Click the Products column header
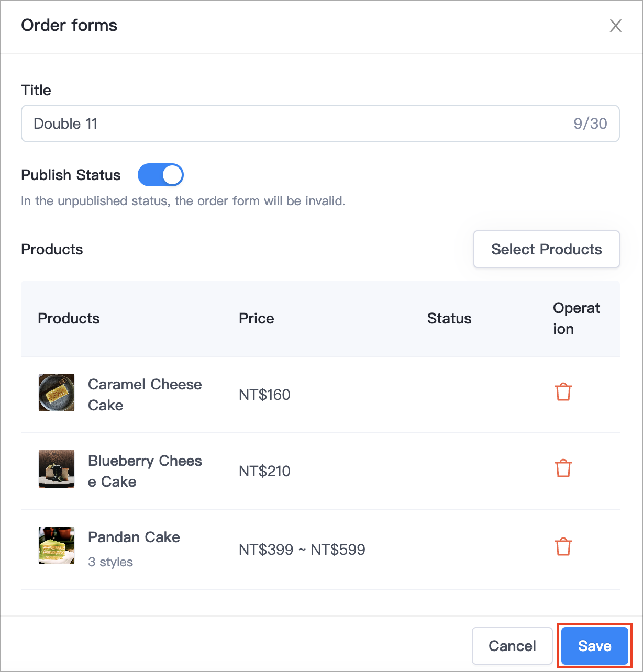Screen dimensions: 643x672 click(x=69, y=318)
